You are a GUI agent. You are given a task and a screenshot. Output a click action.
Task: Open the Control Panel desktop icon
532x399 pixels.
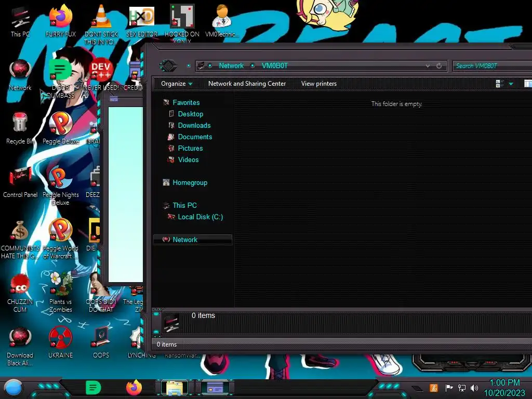tap(20, 182)
